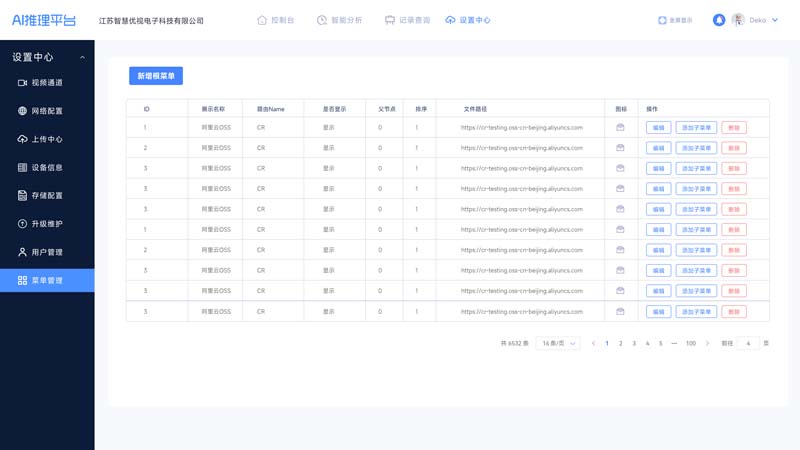Collapse the 设置中心 sidebar section
This screenshot has width=800, height=450.
(x=82, y=58)
